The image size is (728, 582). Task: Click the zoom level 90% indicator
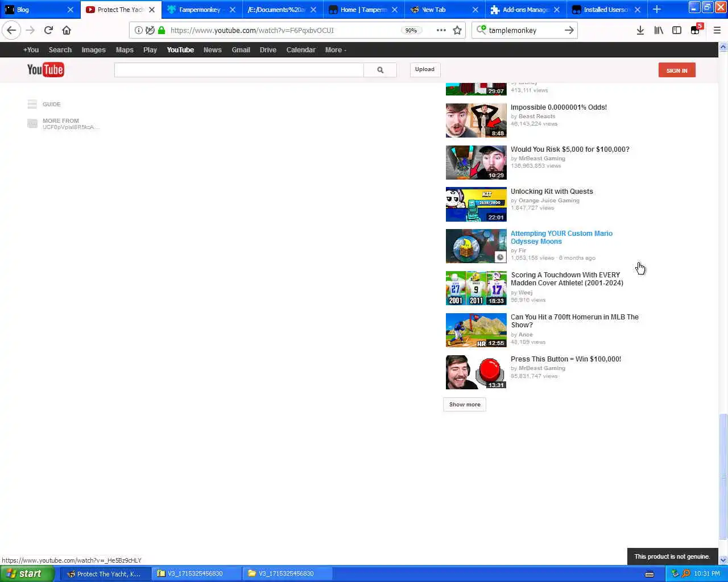click(x=411, y=30)
